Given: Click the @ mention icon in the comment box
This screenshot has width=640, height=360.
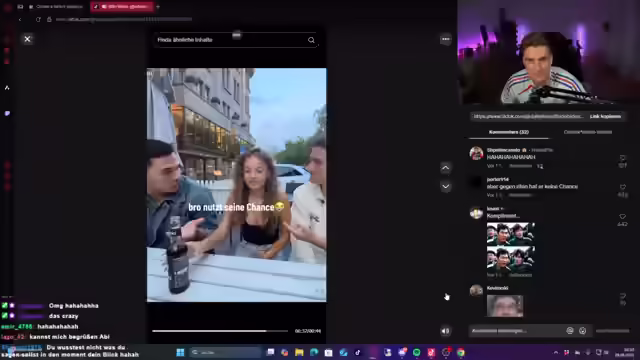Looking at the screenshot, I should 570,331.
